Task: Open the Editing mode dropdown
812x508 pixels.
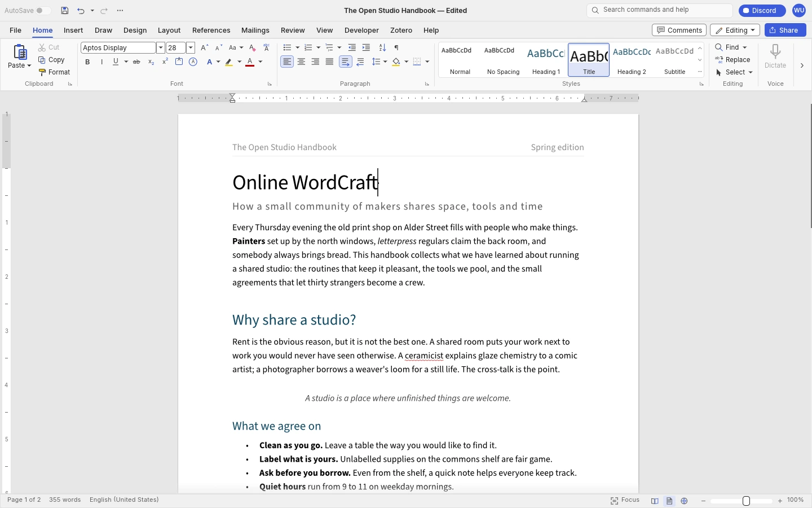Action: (735, 30)
